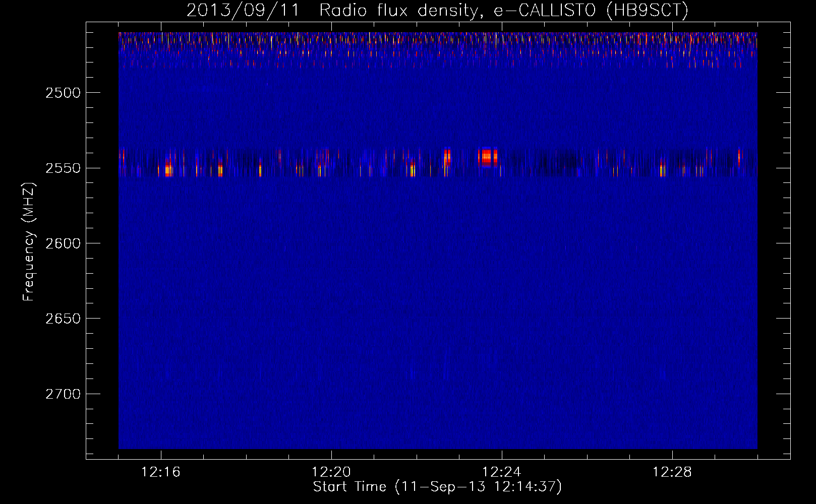Click the 12:20 time tick label
This screenshot has height=504, width=816.
(331, 472)
